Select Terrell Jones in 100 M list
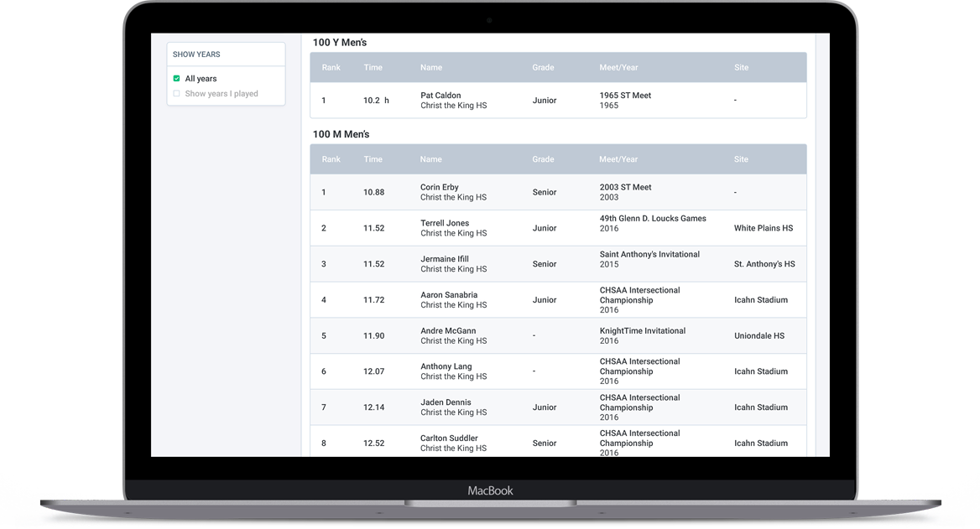Viewport: 980px width, 529px height. 445,223
